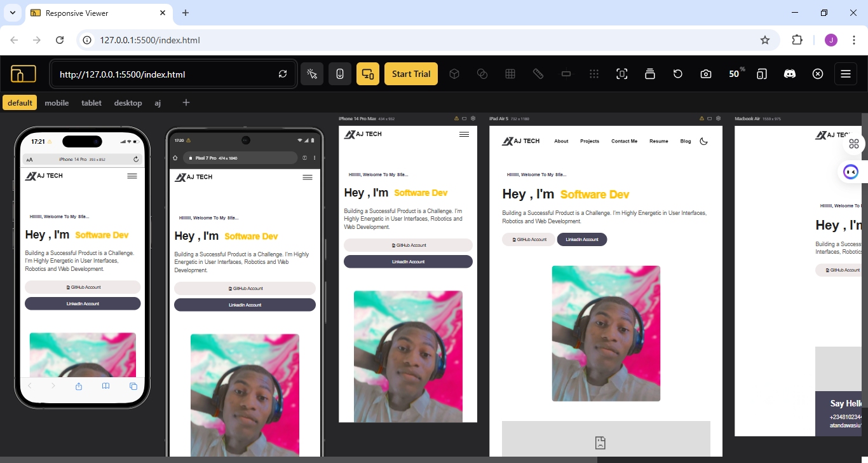
Task: Click tabs icon in iPhone 14 Pro bottom bar
Action: pos(133,386)
